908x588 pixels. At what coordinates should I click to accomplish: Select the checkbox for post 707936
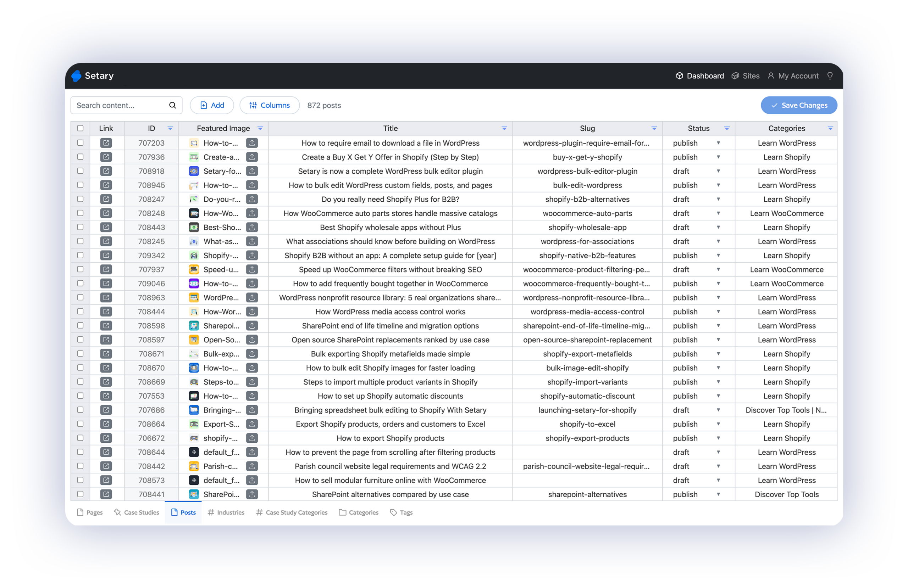click(80, 157)
